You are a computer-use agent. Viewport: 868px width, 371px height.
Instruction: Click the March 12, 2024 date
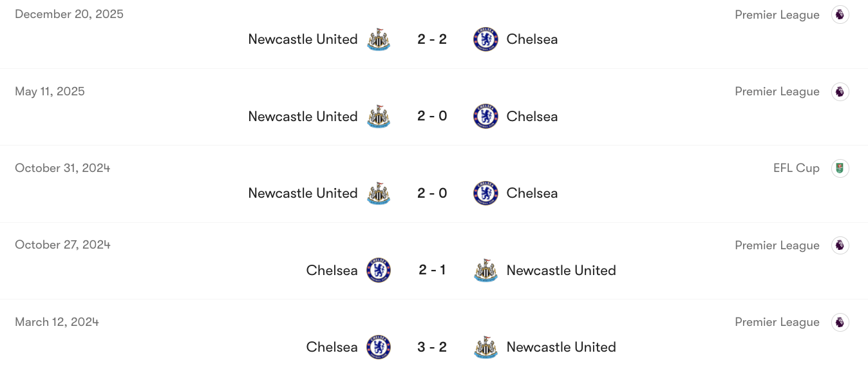coord(57,321)
